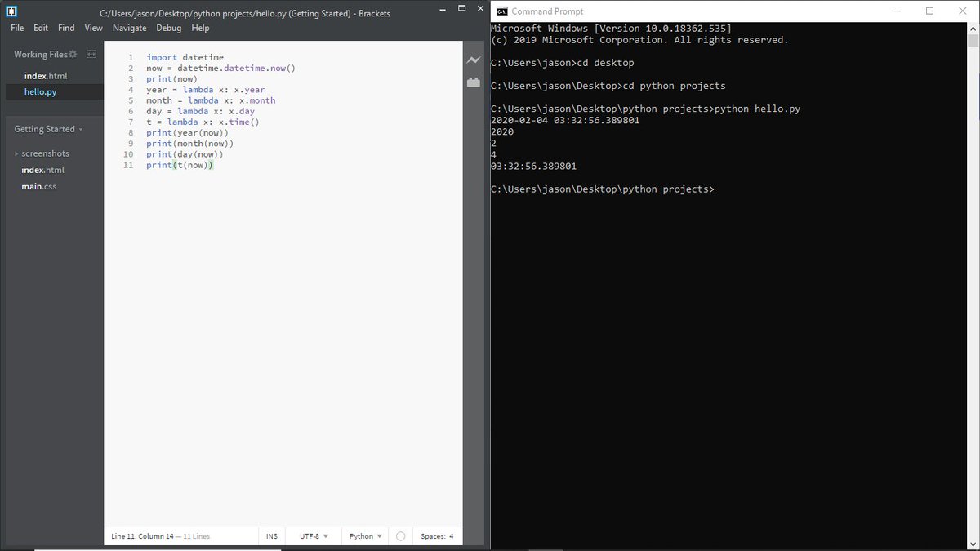Click Line 11, Column 14 status text
Screen dimensions: 980x551
[141, 536]
